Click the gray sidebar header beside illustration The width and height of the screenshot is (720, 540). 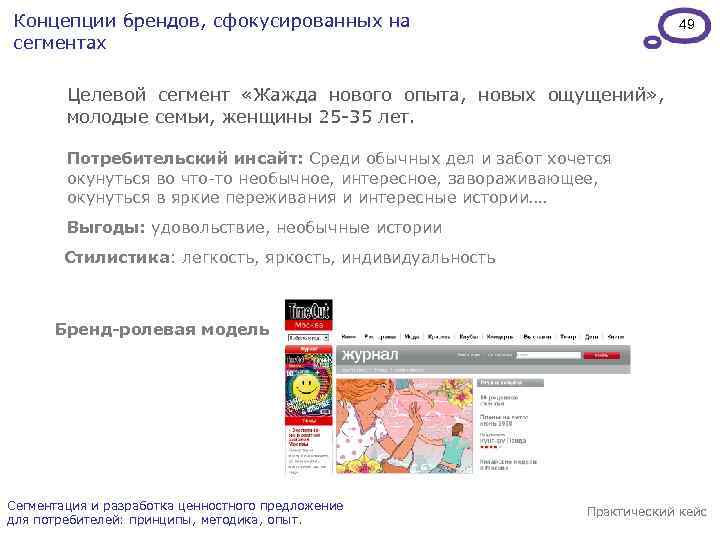[x=510, y=382]
